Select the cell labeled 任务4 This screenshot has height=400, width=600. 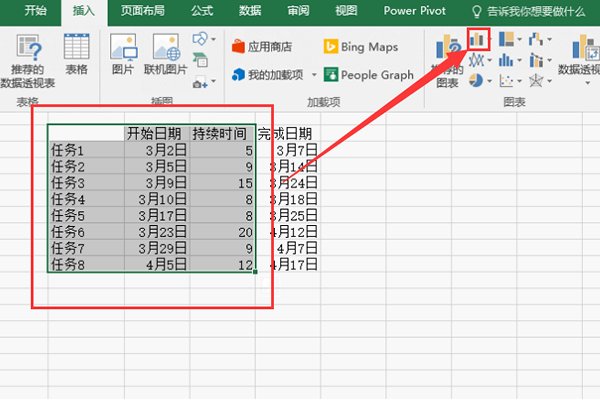[x=86, y=199]
